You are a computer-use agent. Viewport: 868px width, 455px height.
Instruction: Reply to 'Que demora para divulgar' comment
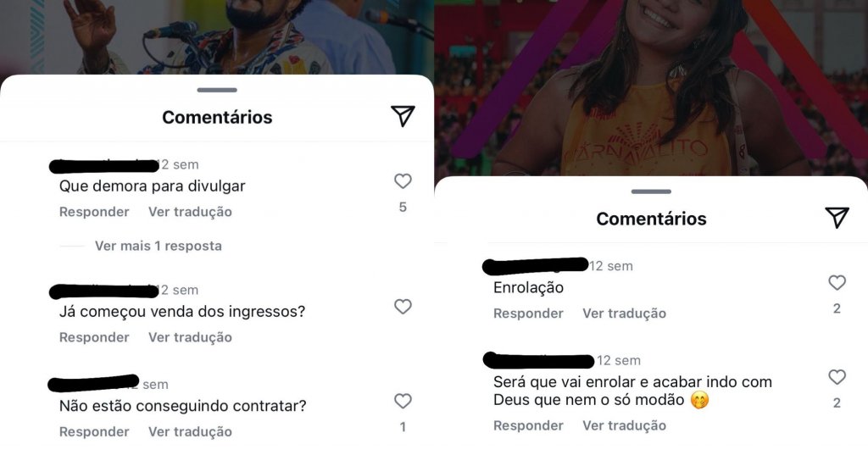pos(94,212)
